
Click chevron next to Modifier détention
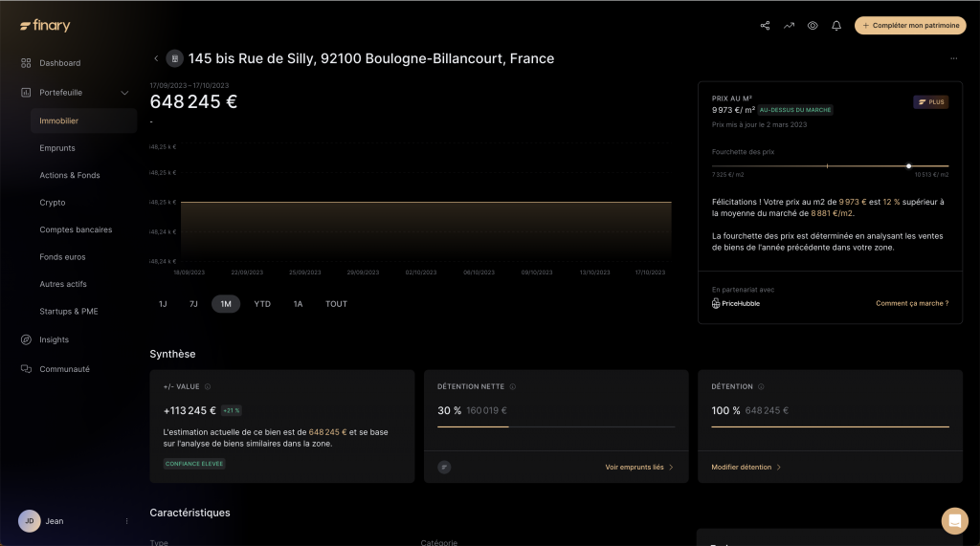click(779, 468)
